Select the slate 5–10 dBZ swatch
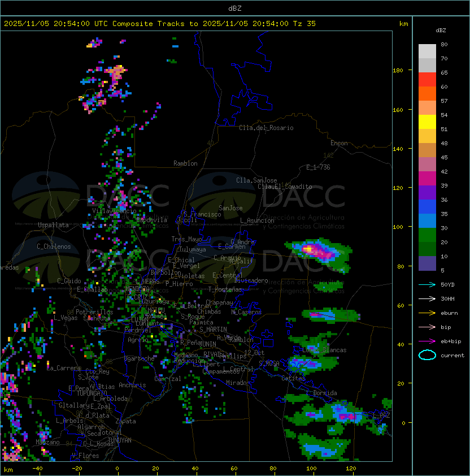This screenshot has height=476, width=470. pos(427,263)
